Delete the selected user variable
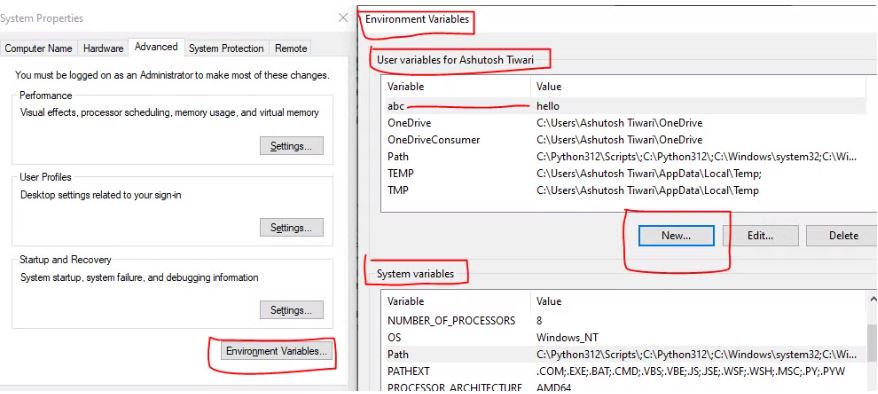 pos(843,236)
